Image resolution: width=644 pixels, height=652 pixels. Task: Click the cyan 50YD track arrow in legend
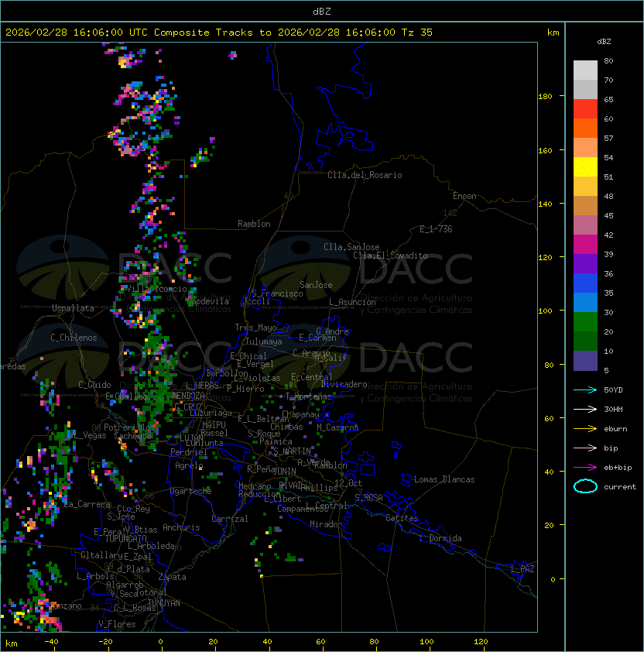[x=585, y=389]
